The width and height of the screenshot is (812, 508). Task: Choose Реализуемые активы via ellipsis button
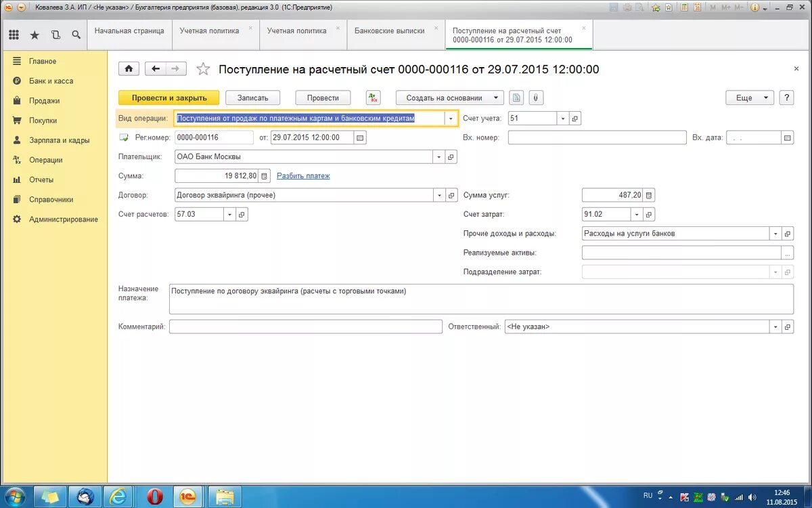pyautogui.click(x=787, y=253)
